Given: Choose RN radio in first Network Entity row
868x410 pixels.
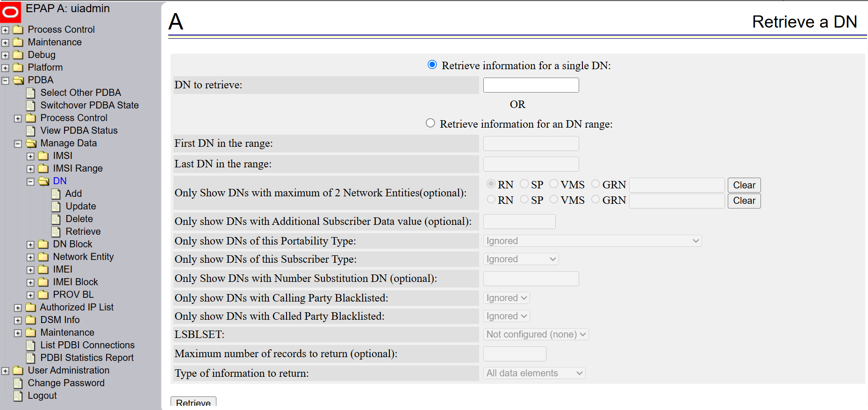Looking at the screenshot, I should pyautogui.click(x=491, y=184).
